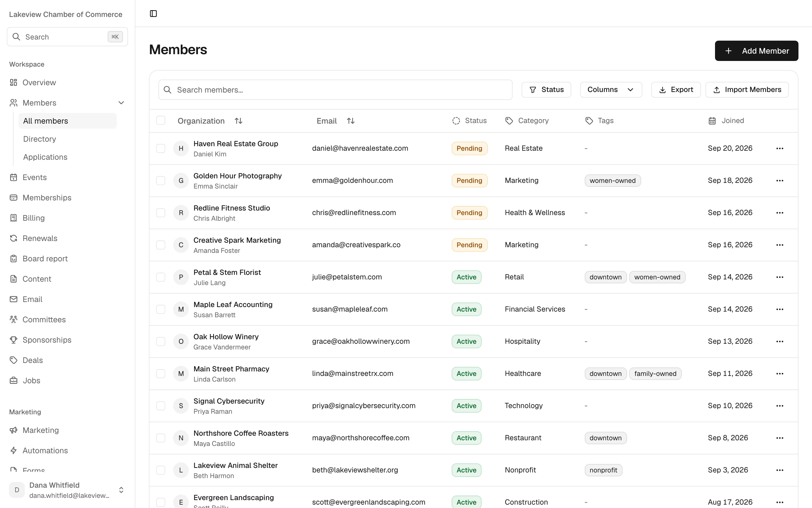Open the Dana Whitfield account switcher

[x=67, y=490]
